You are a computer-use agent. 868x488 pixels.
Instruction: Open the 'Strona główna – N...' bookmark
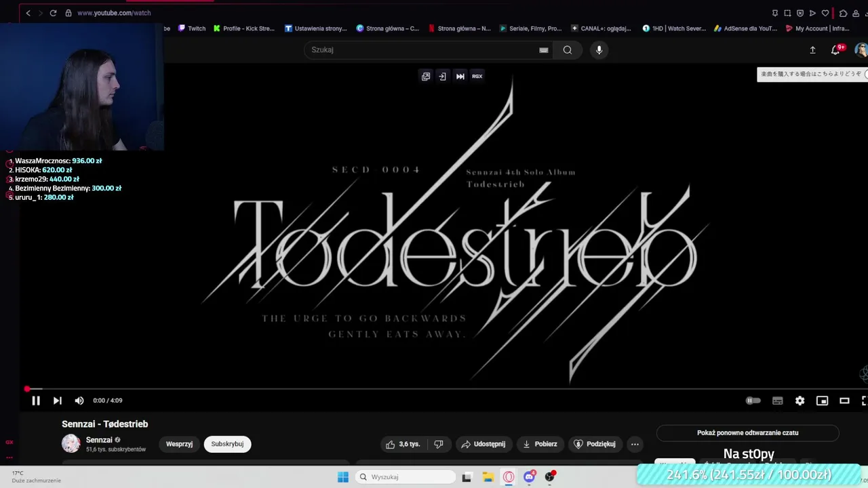click(460, 28)
